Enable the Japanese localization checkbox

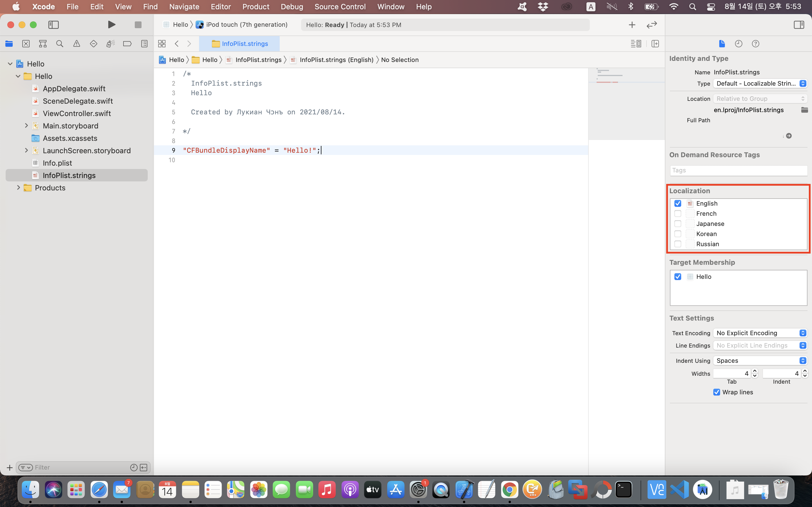pos(678,224)
